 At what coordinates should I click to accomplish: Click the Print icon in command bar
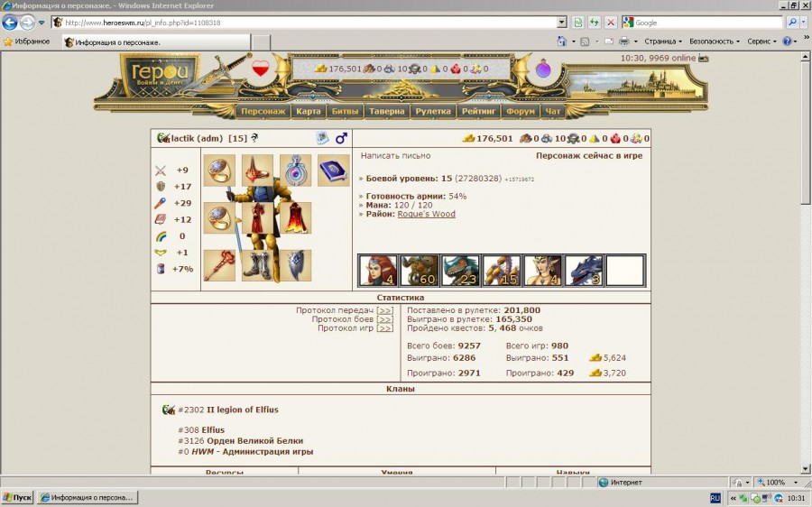624,41
